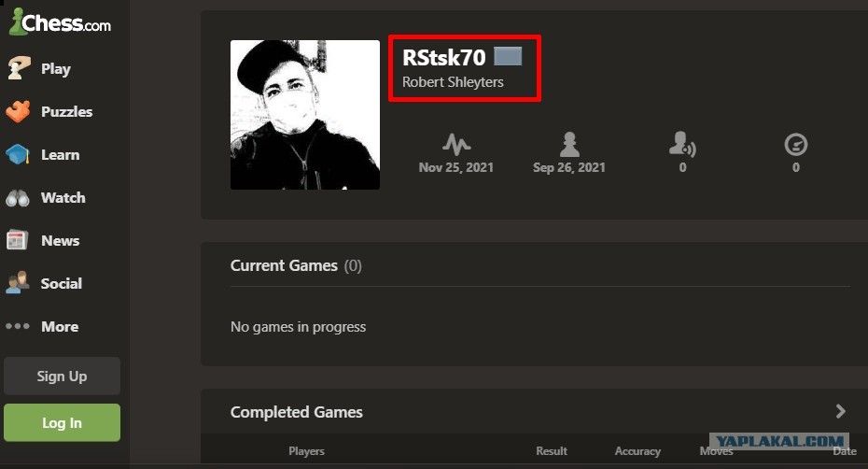The image size is (868, 469).
Task: Select the Learn graduation cap icon
Action: click(x=18, y=155)
